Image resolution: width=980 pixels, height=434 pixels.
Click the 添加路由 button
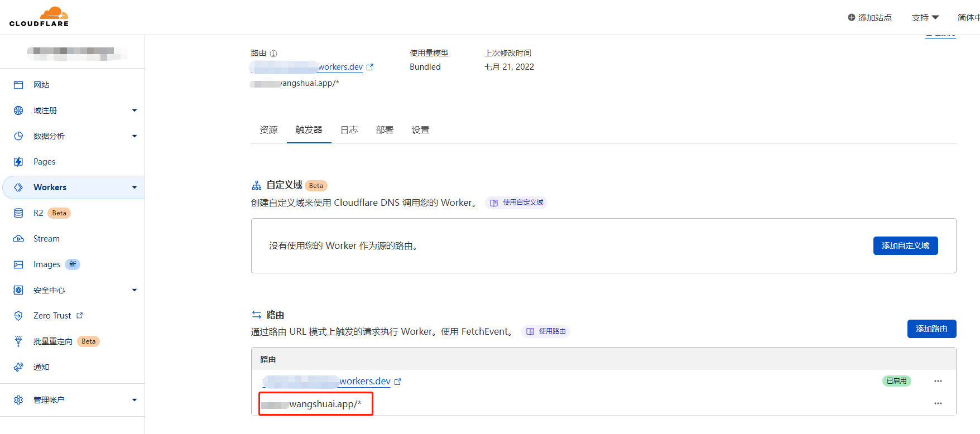931,329
